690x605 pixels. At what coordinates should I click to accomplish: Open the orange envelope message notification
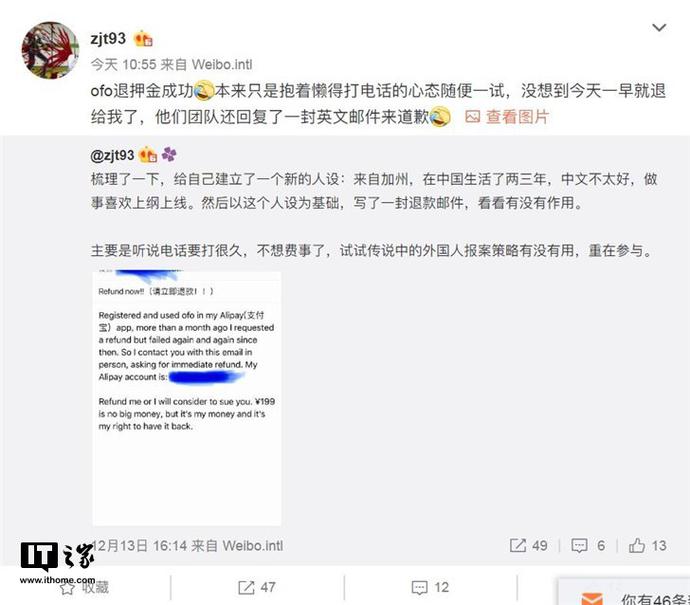pyautogui.click(x=592, y=599)
